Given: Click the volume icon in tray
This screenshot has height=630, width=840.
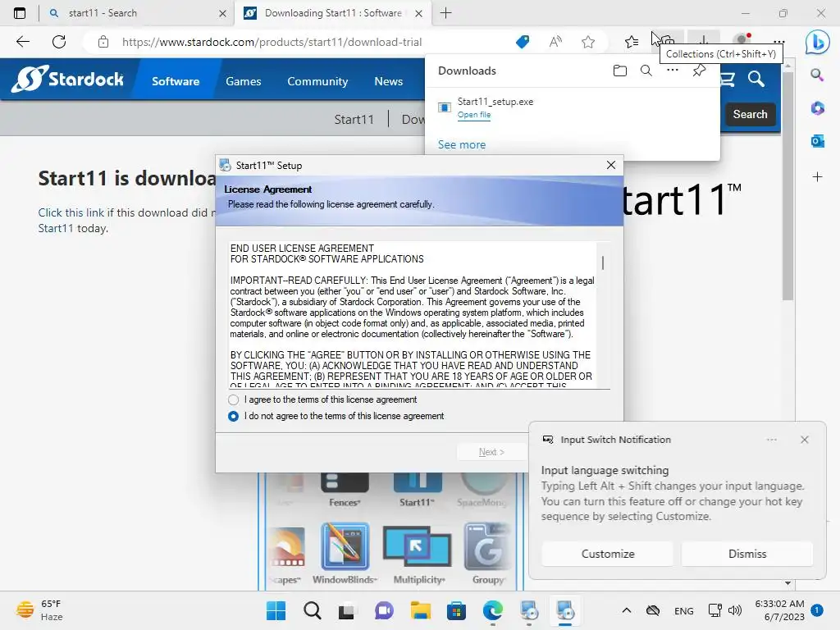Looking at the screenshot, I should pyautogui.click(x=735, y=610).
